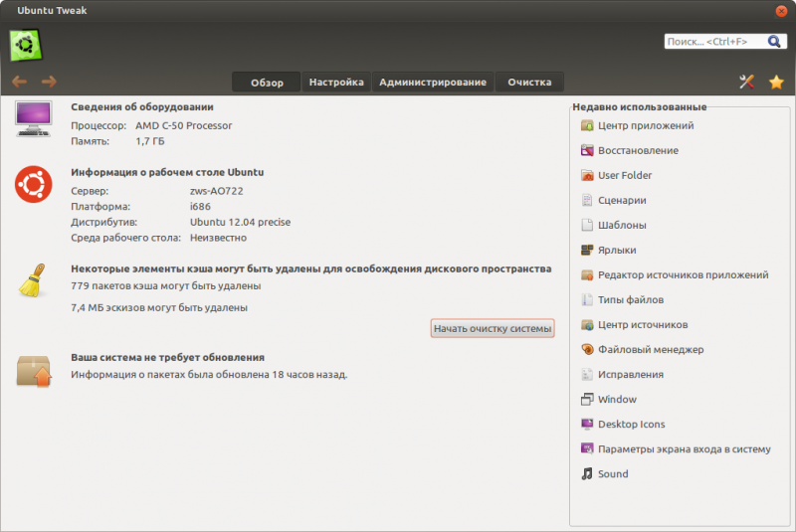Image resolution: width=796 pixels, height=532 pixels.
Task: Open Восстановление from recent list
Action: [638, 150]
